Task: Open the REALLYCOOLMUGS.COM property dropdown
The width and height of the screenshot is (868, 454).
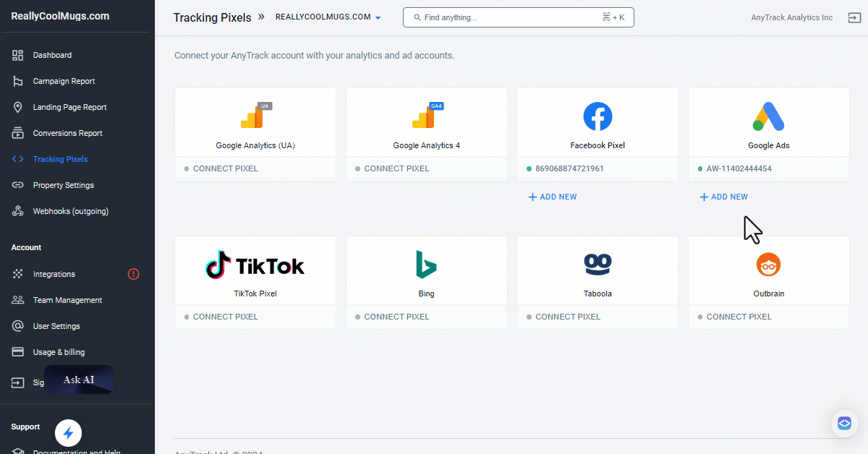Action: click(x=328, y=17)
